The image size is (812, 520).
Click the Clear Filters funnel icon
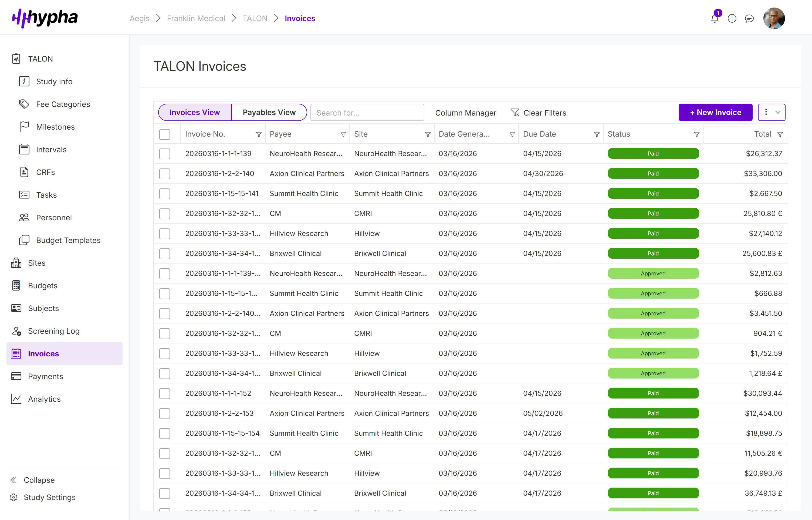tap(515, 112)
